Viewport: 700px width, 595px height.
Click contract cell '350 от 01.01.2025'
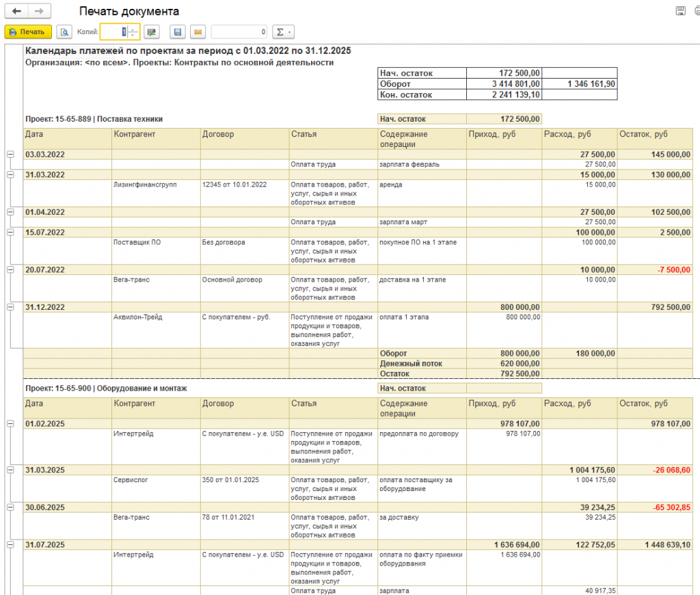[x=245, y=489]
